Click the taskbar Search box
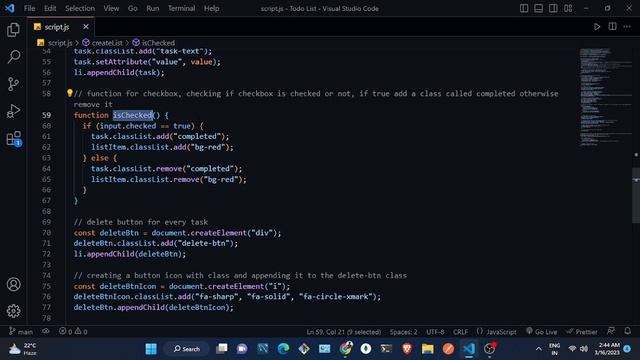 click(187, 349)
